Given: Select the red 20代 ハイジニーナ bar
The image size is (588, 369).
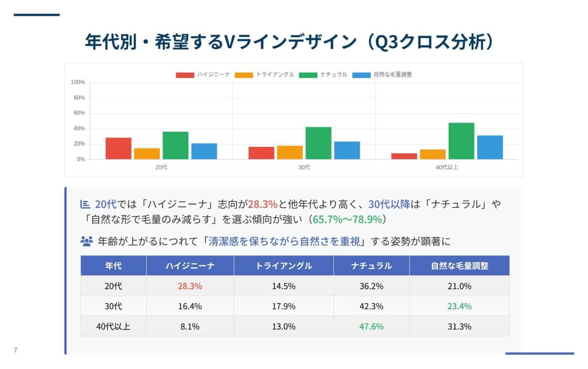Looking at the screenshot, I should pos(118,148).
